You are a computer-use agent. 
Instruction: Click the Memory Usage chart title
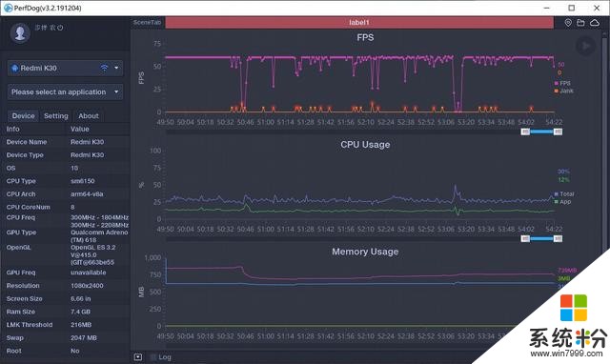pyautogui.click(x=365, y=252)
